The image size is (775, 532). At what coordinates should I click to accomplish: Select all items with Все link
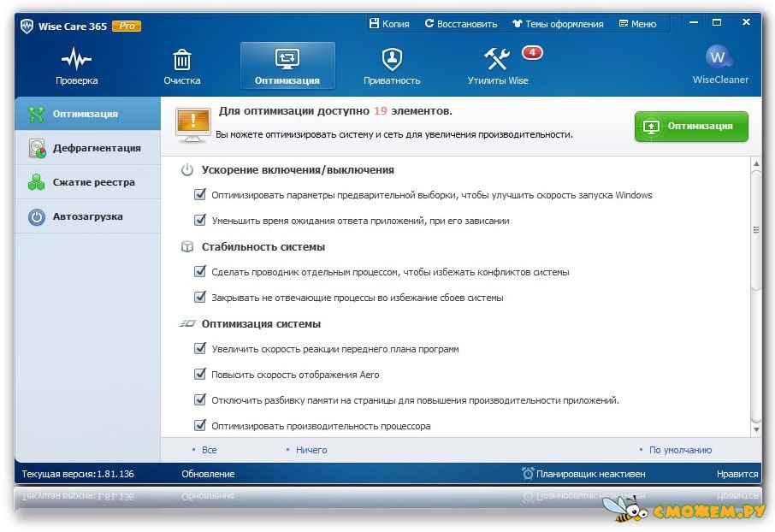(x=209, y=450)
